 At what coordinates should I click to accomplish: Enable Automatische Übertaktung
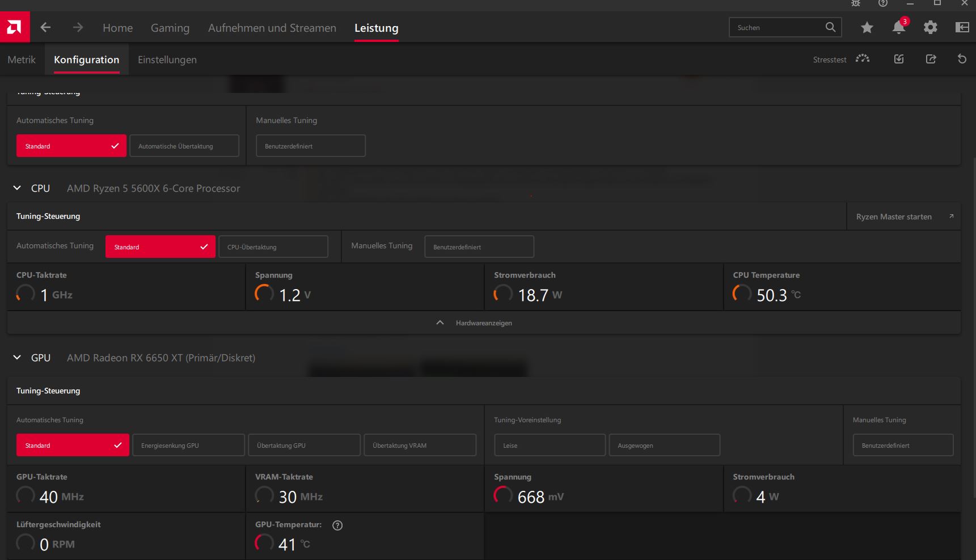click(x=184, y=146)
